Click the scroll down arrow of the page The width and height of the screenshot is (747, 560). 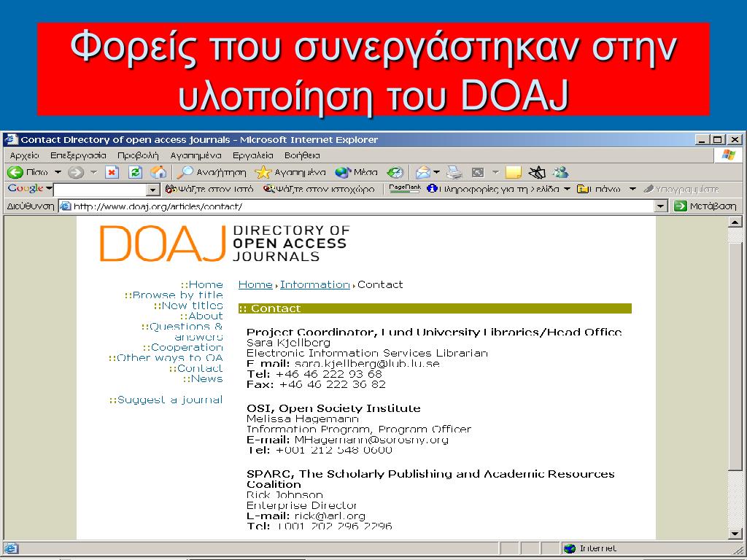[x=735, y=534]
